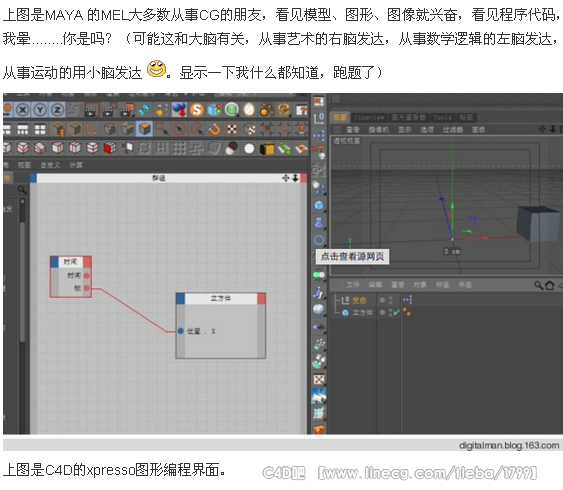The width and height of the screenshot is (563, 490).
Task: Click the white circle icon in third row
Action: point(249,148)
